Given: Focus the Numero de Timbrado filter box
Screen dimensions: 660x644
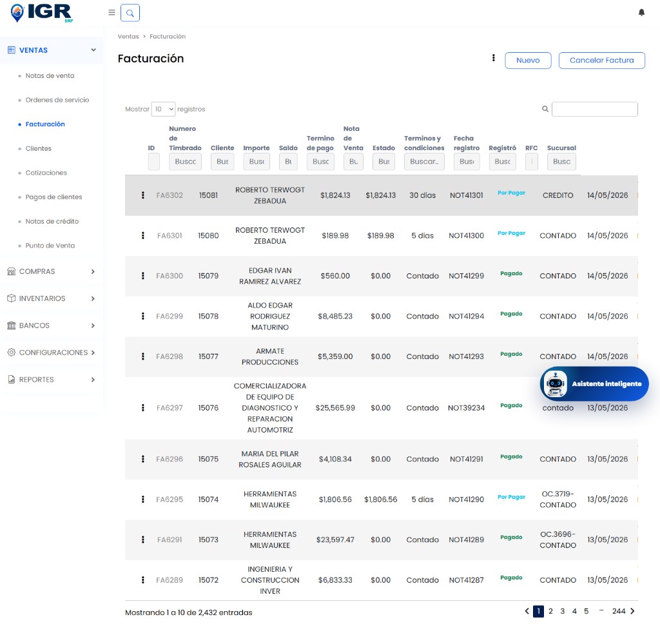Looking at the screenshot, I should coord(185,162).
